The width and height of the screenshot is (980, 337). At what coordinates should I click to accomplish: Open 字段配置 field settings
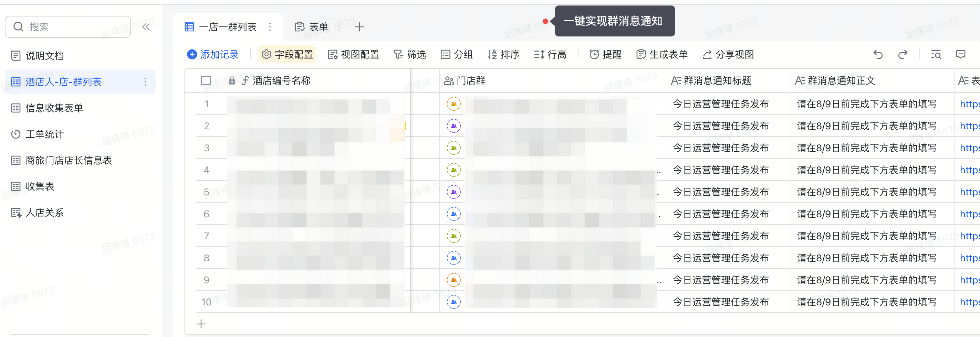[x=287, y=55]
